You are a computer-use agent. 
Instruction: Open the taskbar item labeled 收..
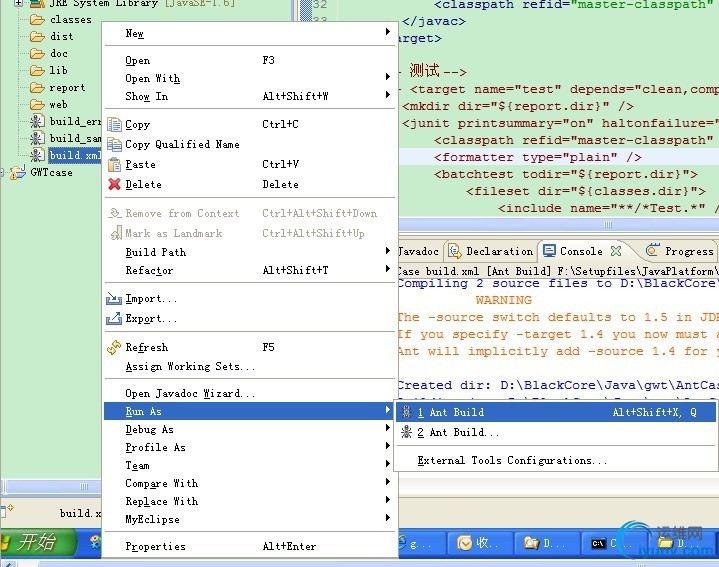480,544
